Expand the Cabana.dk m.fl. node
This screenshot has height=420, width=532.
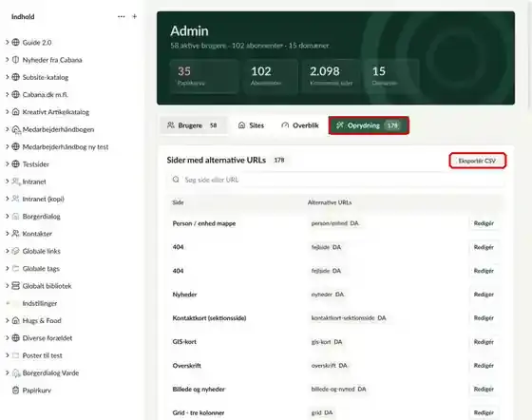pos(8,94)
